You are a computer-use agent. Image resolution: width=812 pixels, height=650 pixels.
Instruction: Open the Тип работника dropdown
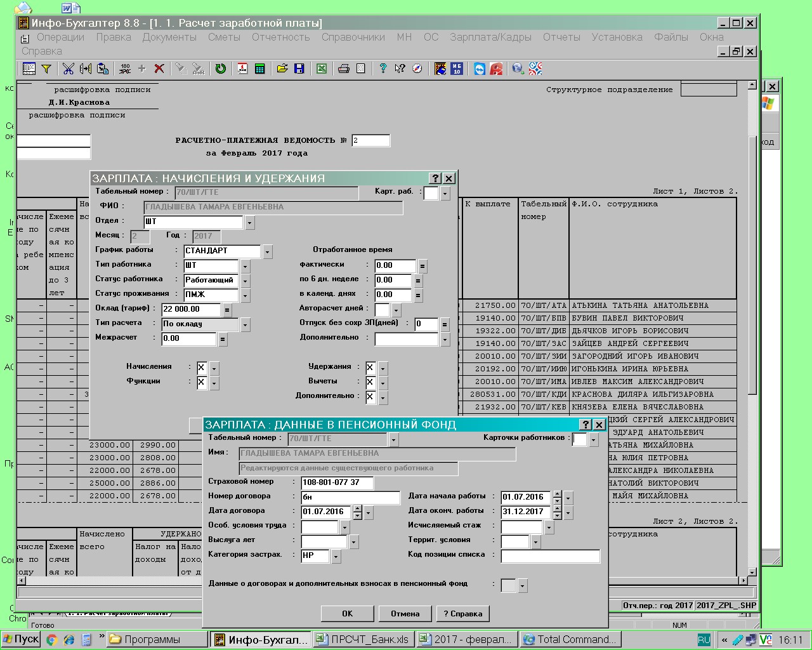point(245,267)
